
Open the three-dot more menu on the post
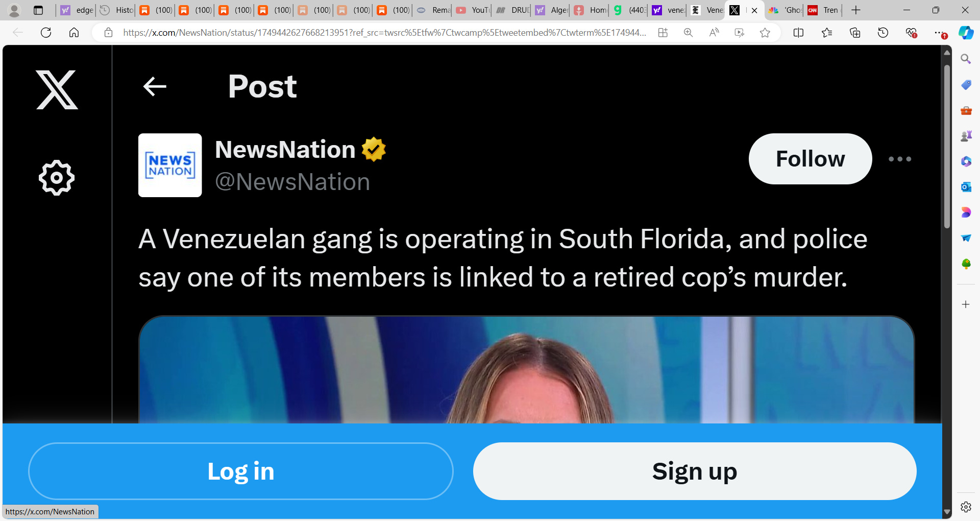[900, 159]
